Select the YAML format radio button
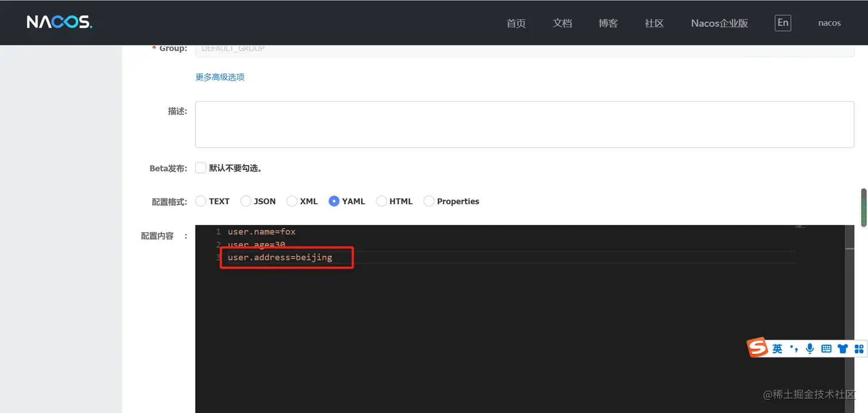The width and height of the screenshot is (868, 413). pyautogui.click(x=334, y=201)
